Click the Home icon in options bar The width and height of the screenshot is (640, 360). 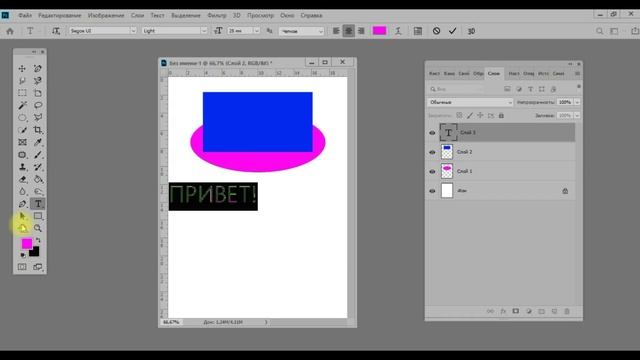[10, 31]
